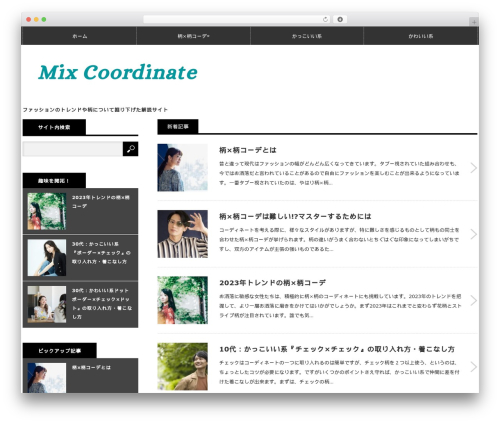Open article title 2023年トレンドの柄×柄コーデ
The image size is (500, 423).
click(272, 283)
